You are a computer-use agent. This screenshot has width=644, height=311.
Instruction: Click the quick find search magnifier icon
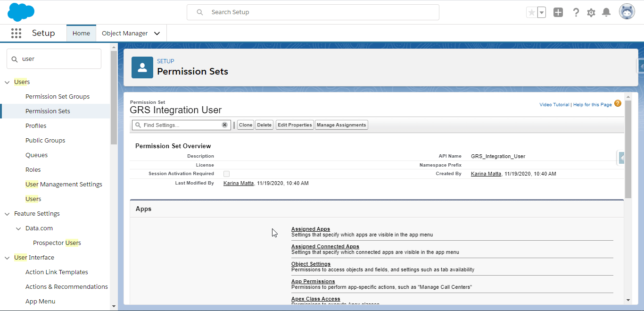[x=15, y=59]
